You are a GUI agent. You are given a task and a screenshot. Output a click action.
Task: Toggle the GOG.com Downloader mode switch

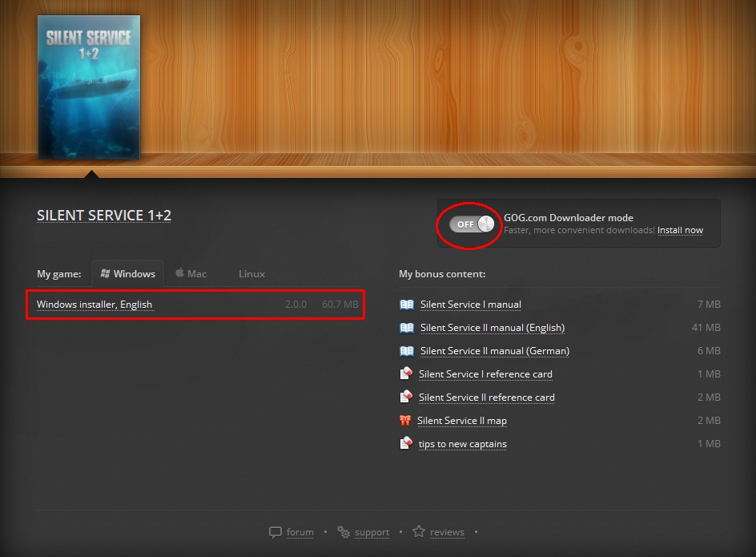472,224
